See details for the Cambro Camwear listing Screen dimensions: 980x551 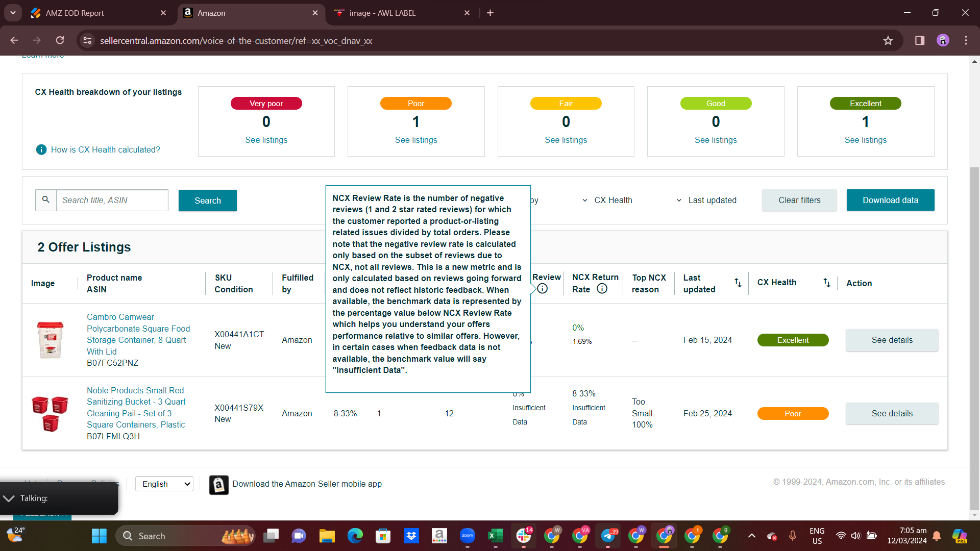click(892, 340)
